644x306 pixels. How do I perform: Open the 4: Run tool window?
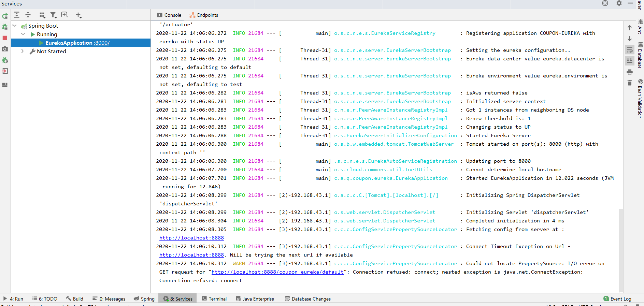13,299
